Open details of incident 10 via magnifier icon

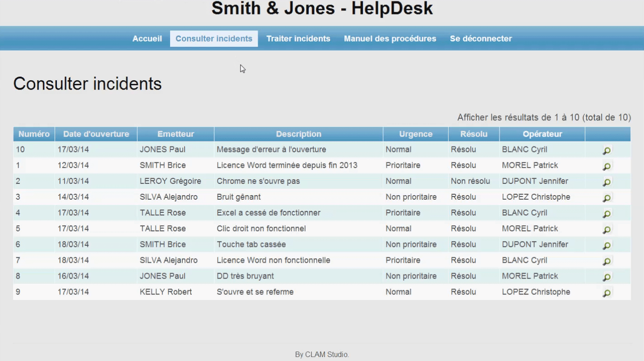[x=607, y=150]
